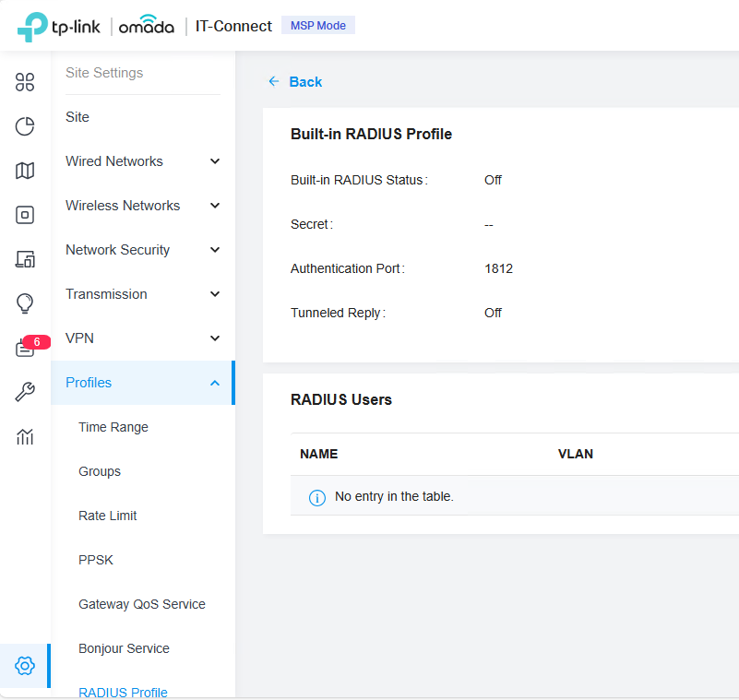The width and height of the screenshot is (739, 700).
Task: Open the Devices icon in sidebar
Action: (x=25, y=215)
